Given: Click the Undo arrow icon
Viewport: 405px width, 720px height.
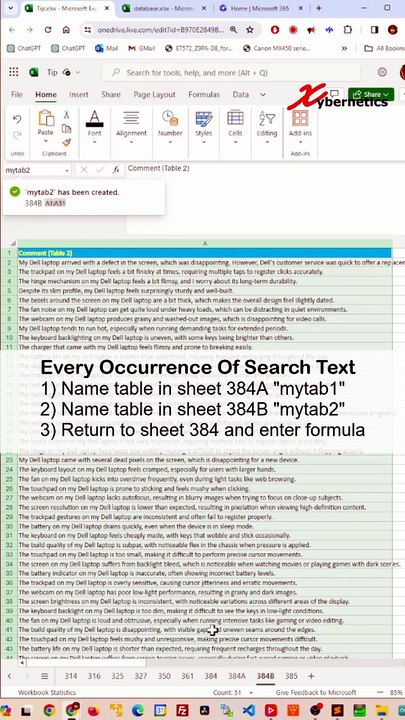Looking at the screenshot, I should 17,120.
